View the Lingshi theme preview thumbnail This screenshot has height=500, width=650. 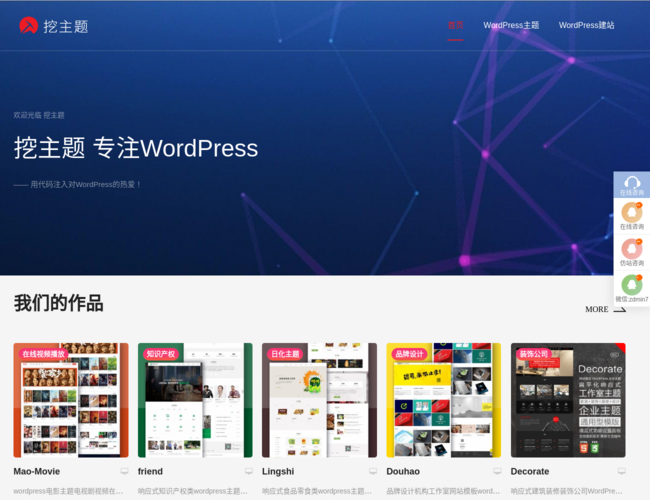coord(320,400)
